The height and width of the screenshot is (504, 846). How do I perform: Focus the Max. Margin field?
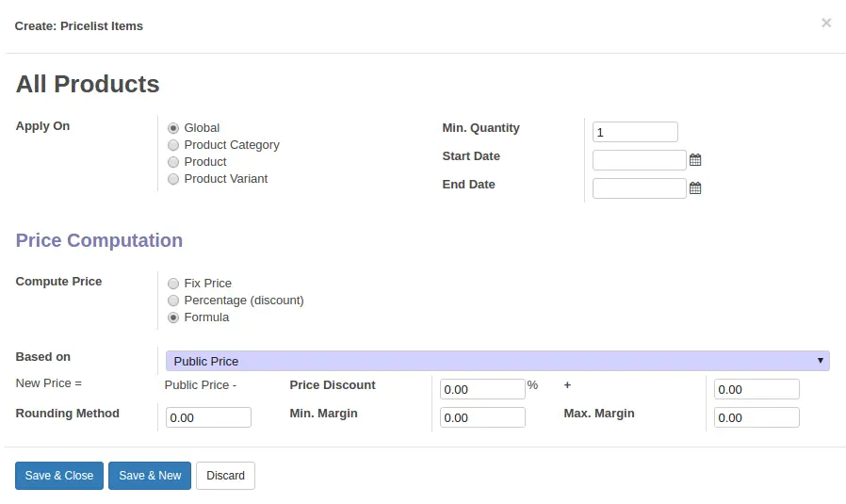[757, 417]
